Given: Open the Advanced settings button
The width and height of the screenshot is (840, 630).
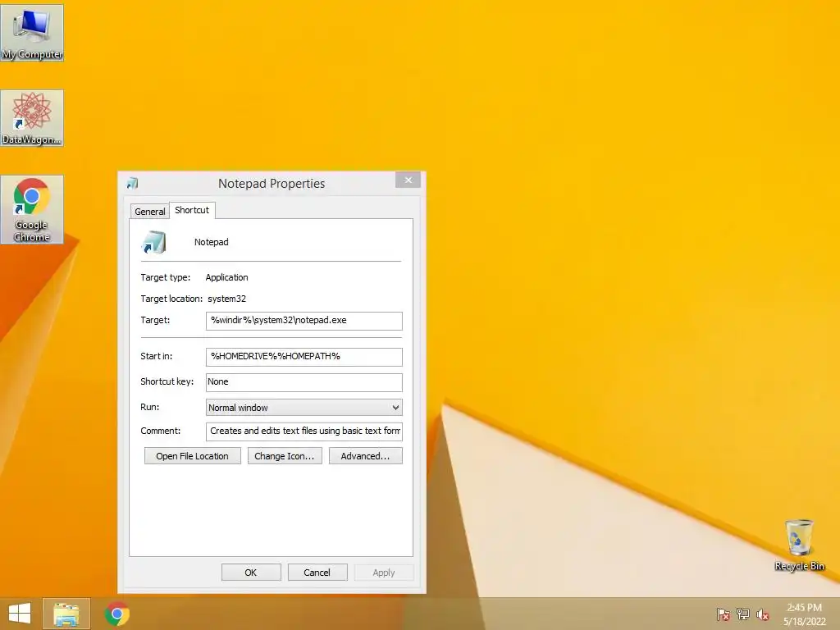Looking at the screenshot, I should [365, 456].
